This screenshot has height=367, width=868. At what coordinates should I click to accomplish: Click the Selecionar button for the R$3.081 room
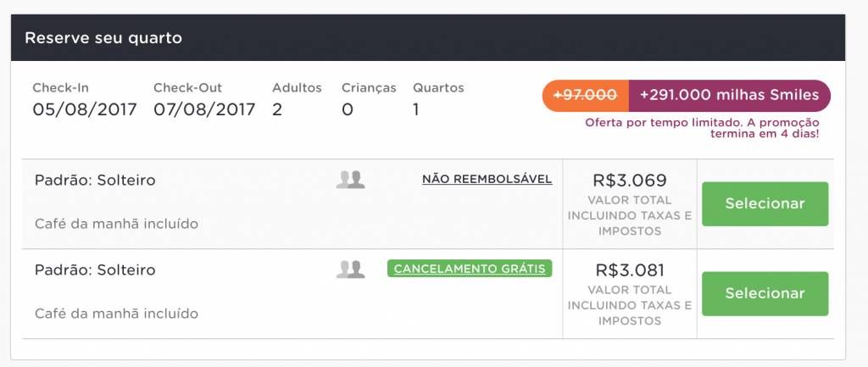coord(765,293)
